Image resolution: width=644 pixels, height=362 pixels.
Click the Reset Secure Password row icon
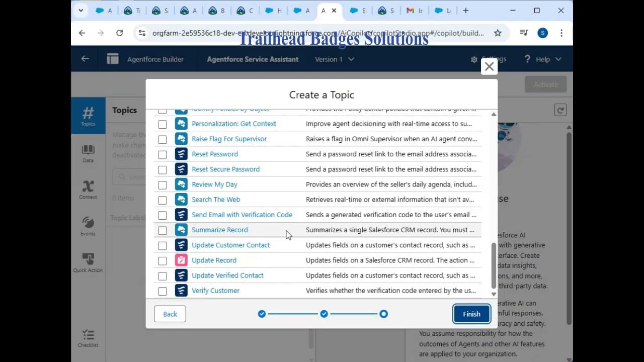tap(181, 169)
